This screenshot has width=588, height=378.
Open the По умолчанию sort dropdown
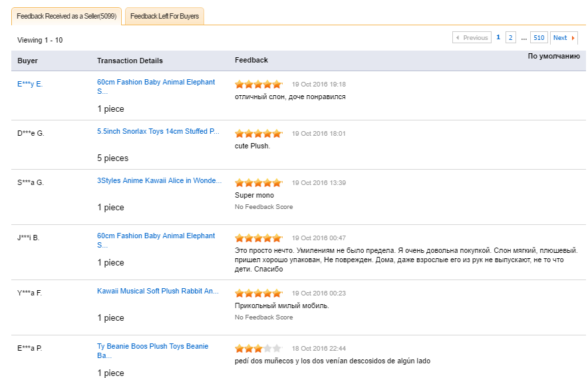tap(553, 57)
